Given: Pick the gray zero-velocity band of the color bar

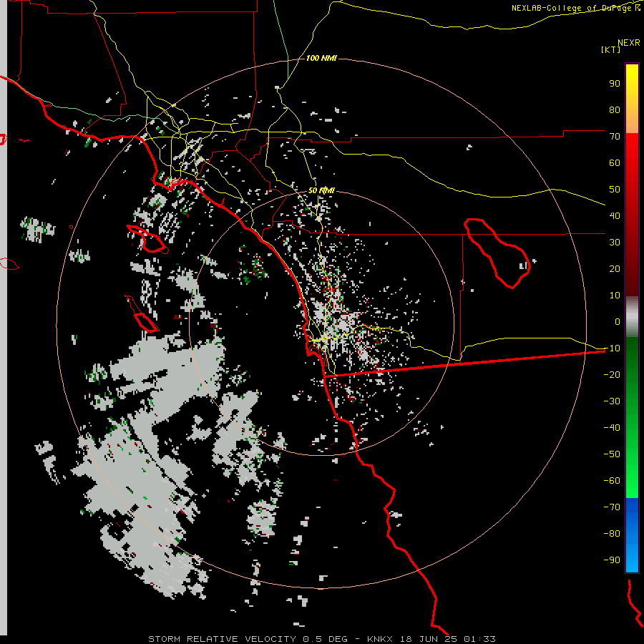Looking at the screenshot, I should coord(632,317).
